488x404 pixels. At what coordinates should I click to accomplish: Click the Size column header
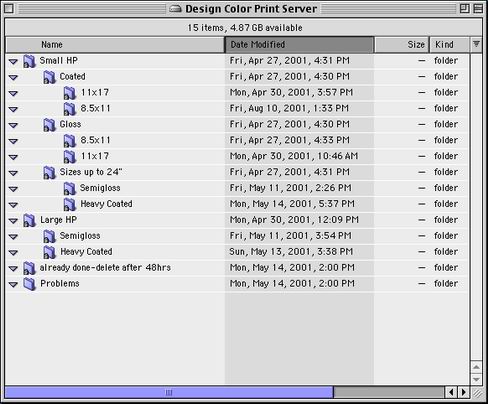pyautogui.click(x=401, y=45)
